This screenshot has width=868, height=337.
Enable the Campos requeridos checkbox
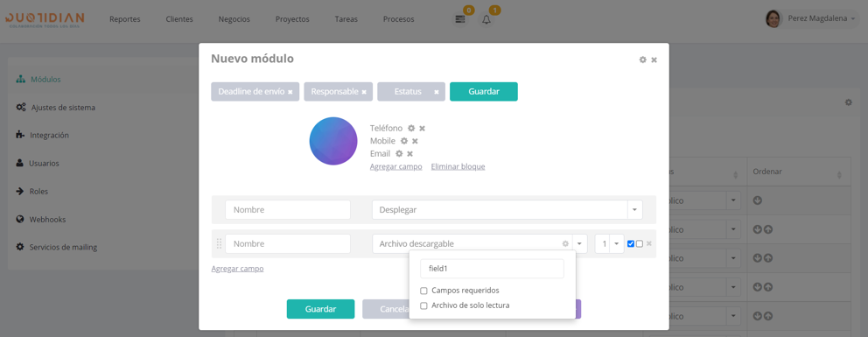point(424,291)
